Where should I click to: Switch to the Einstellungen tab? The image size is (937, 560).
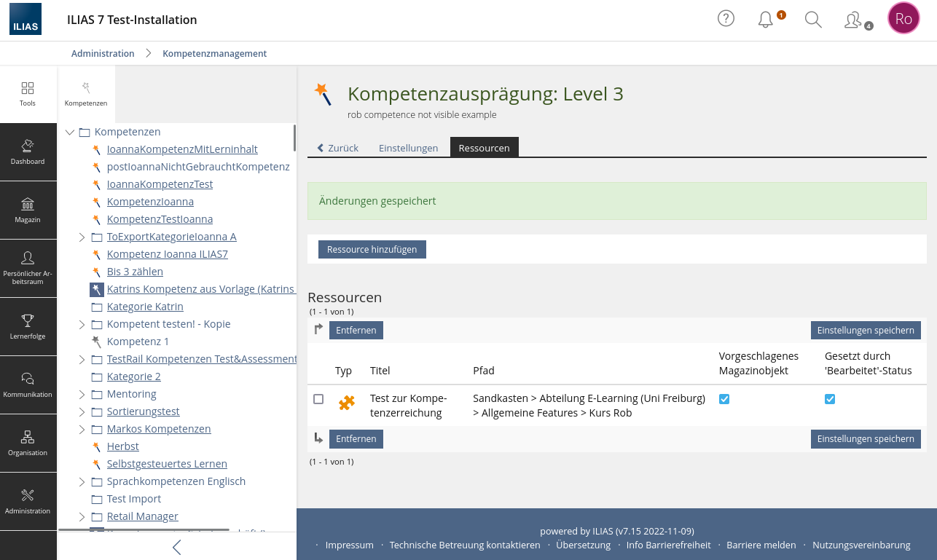coord(408,148)
